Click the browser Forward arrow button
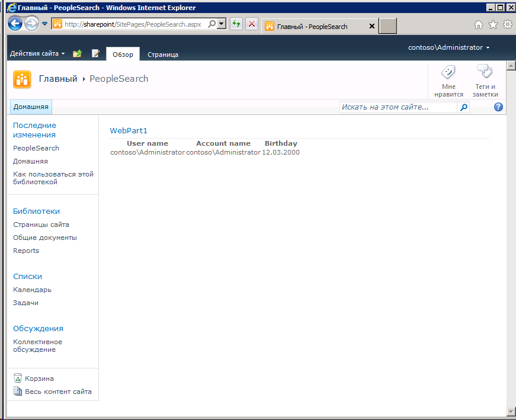This screenshot has height=420, width=516. 31,24
